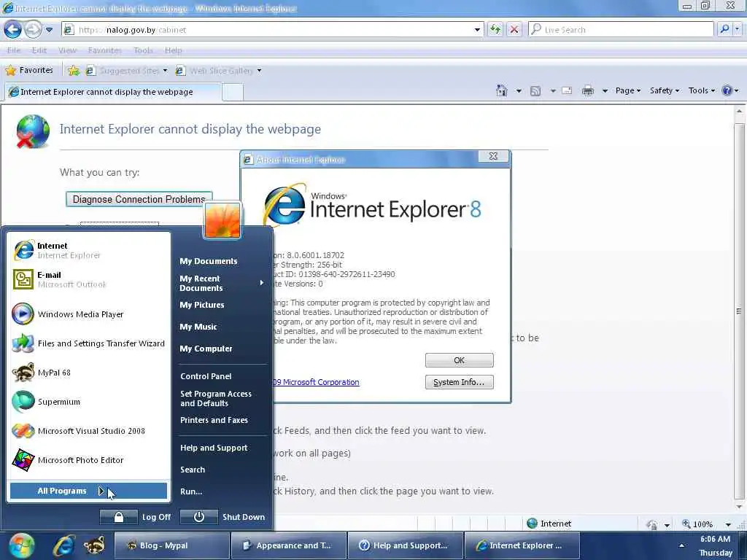Open the Favorites menu in menu bar
The height and width of the screenshot is (560, 747).
[x=105, y=50]
